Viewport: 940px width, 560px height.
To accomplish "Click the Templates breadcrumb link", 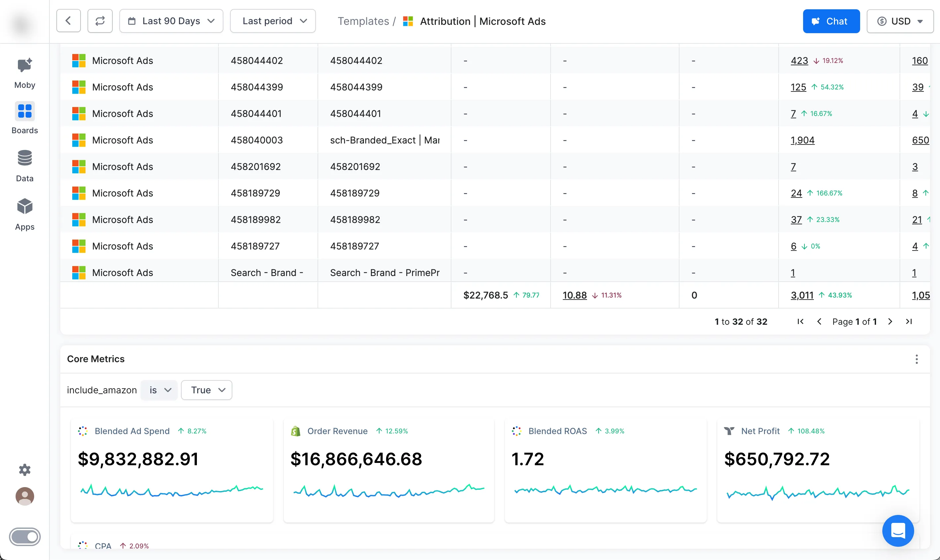I will (363, 21).
